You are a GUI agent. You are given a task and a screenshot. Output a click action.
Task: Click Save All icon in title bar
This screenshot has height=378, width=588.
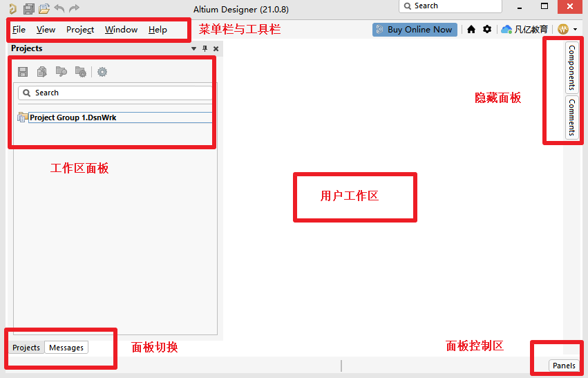[29, 8]
